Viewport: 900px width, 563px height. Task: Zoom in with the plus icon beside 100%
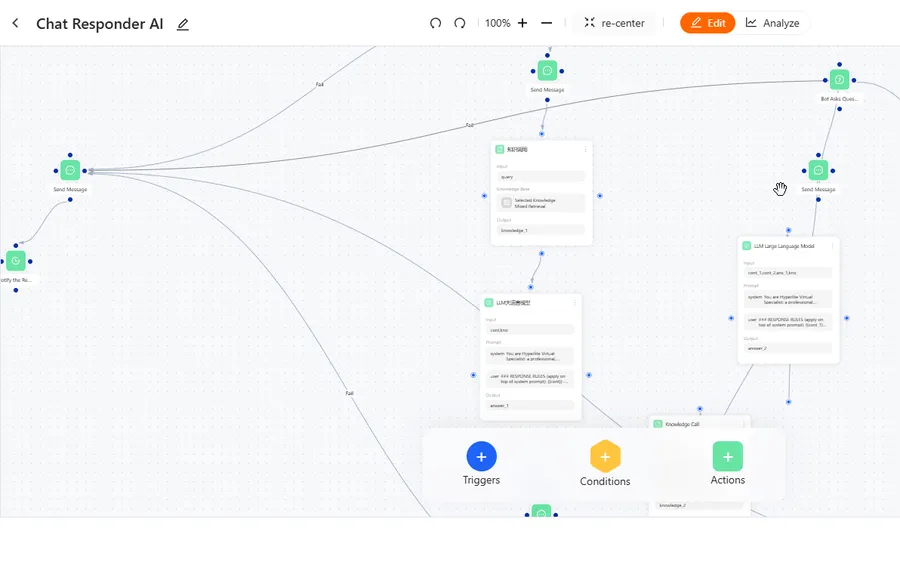pyautogui.click(x=522, y=23)
